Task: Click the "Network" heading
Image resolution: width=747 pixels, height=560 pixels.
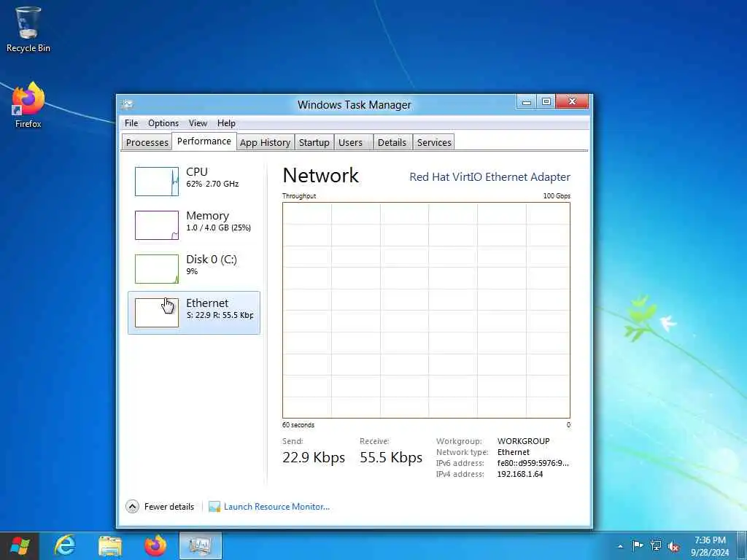Action: [x=321, y=175]
